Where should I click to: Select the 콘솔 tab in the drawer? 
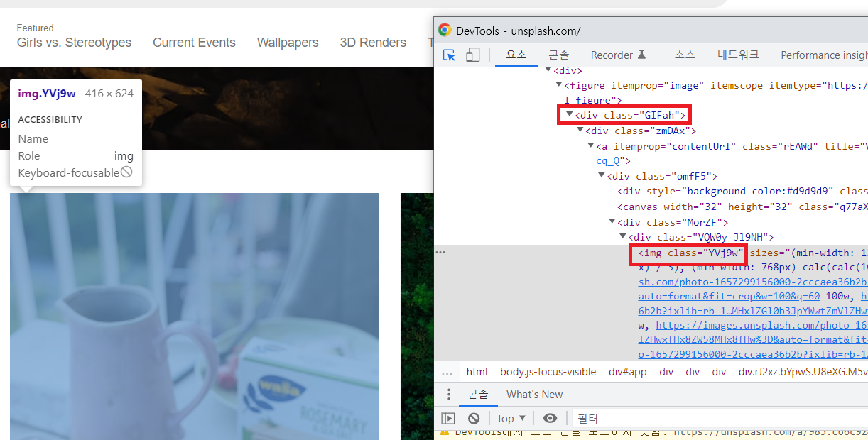478,395
